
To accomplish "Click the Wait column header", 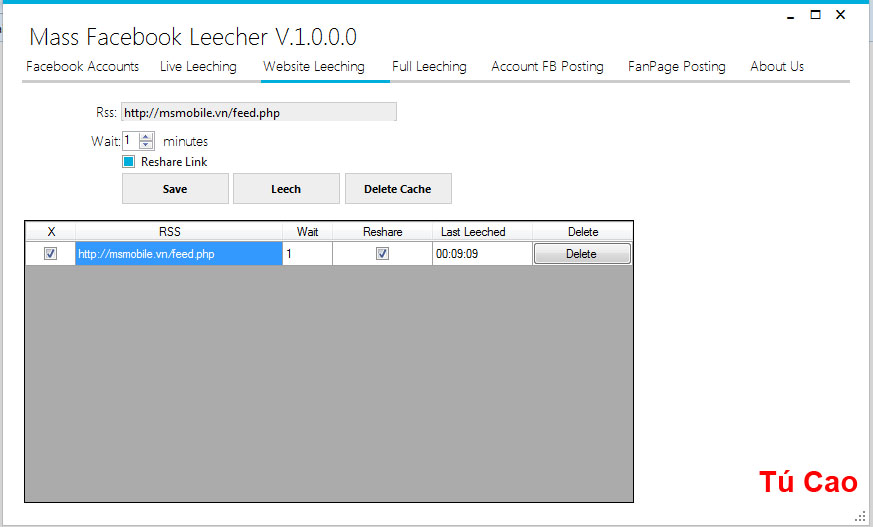I will tap(307, 232).
